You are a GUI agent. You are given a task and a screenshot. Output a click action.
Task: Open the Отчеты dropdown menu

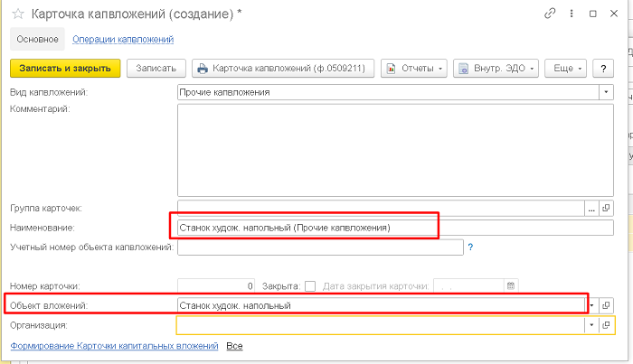tap(415, 68)
